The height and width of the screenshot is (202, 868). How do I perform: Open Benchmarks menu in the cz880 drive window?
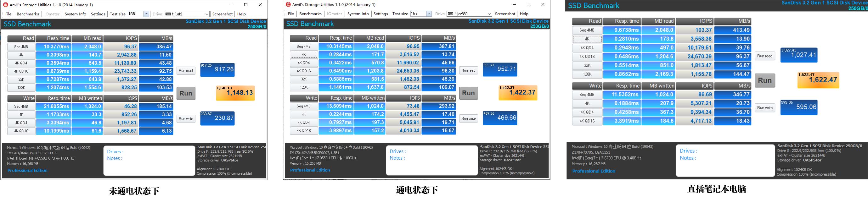[x=310, y=14]
